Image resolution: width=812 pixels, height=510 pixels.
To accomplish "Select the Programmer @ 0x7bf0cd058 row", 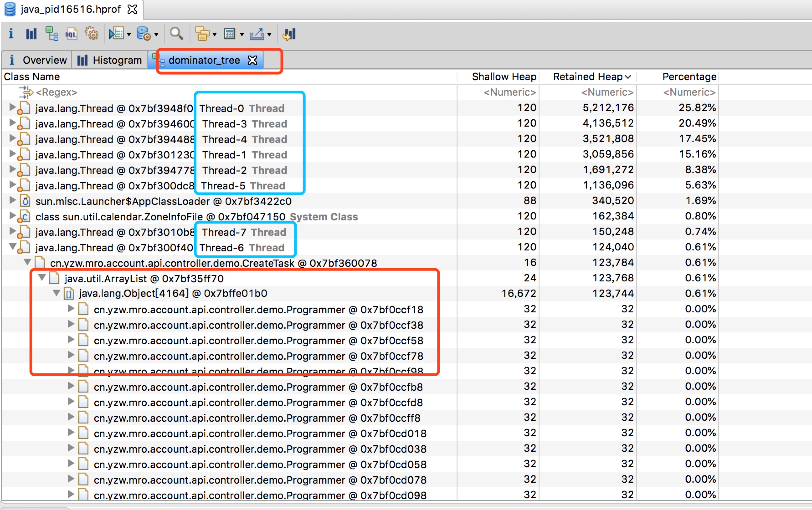I will pyautogui.click(x=260, y=465).
